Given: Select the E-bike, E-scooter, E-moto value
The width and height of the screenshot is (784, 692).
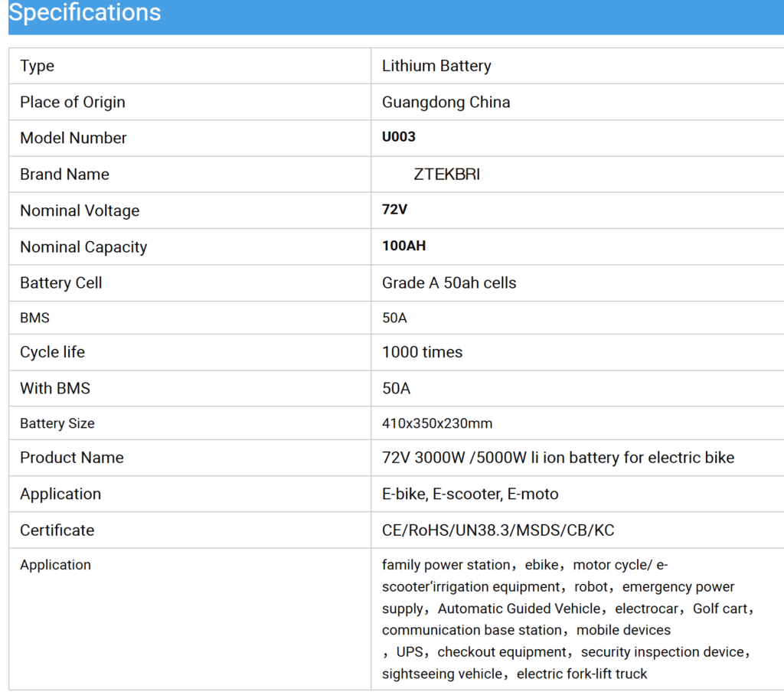Looking at the screenshot, I should click(470, 494).
